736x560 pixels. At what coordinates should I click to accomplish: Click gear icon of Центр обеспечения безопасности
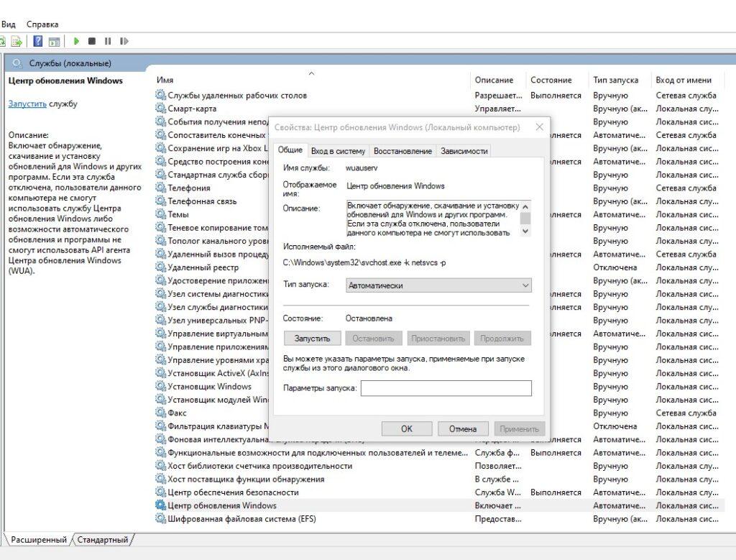point(160,492)
